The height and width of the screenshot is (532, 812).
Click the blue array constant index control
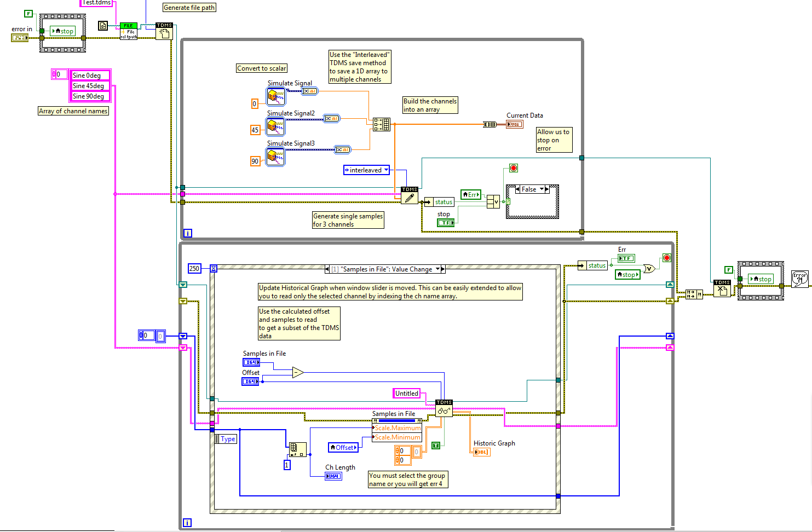(x=146, y=336)
